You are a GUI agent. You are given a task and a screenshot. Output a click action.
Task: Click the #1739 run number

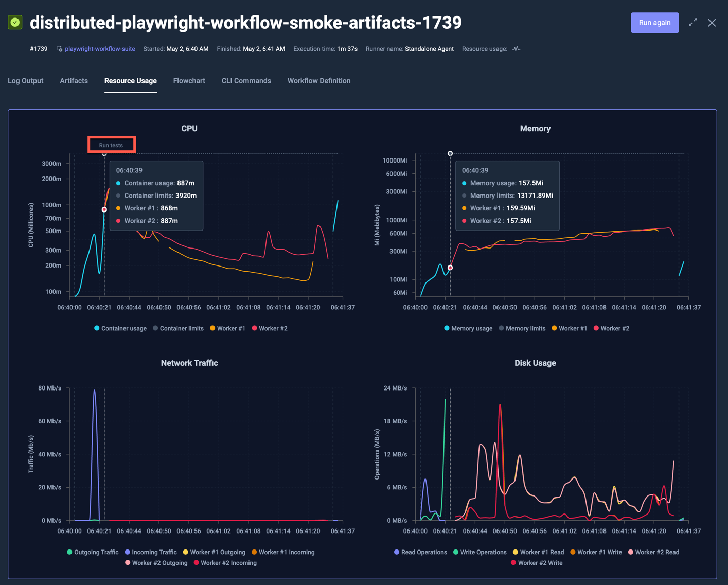[x=39, y=49]
